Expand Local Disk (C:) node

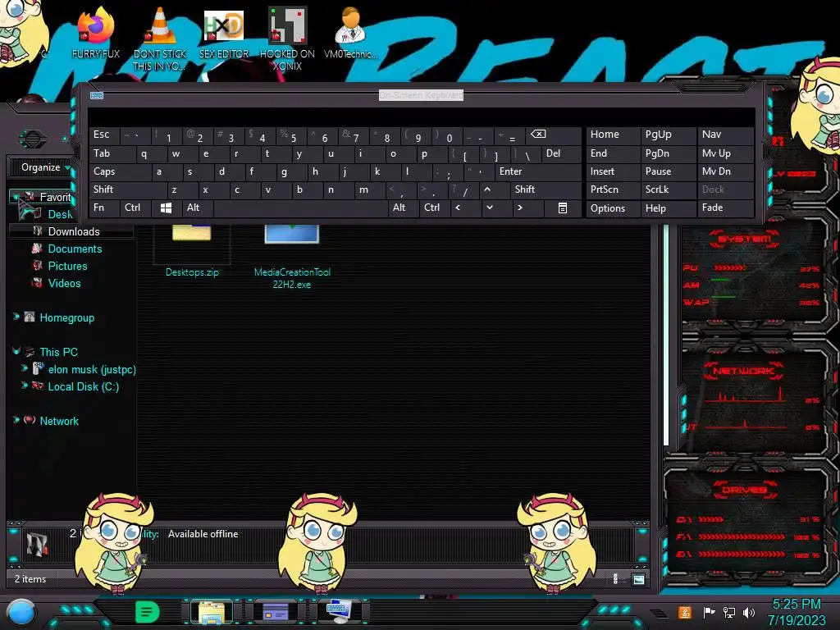point(24,386)
